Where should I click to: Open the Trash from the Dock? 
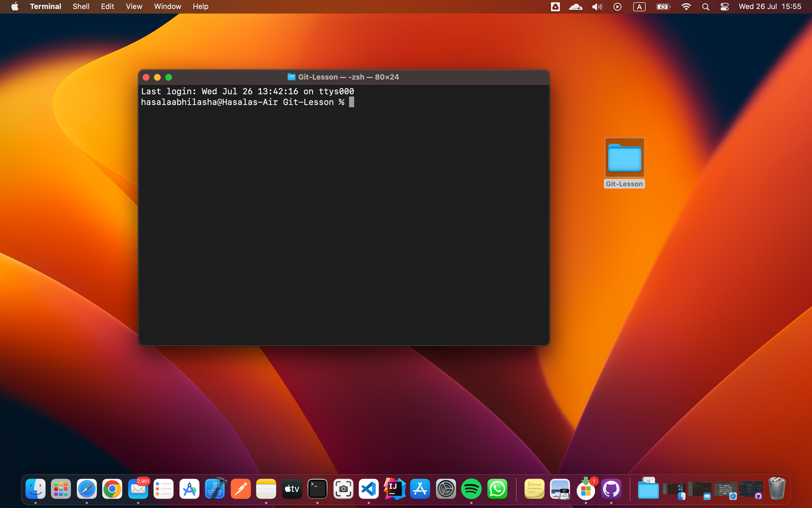(x=777, y=488)
